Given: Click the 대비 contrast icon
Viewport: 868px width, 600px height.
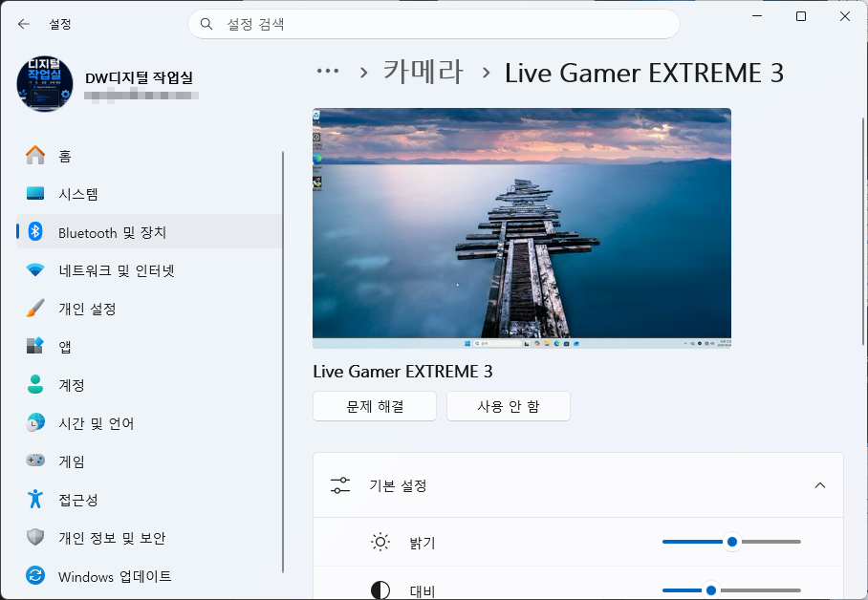Looking at the screenshot, I should click(x=380, y=590).
